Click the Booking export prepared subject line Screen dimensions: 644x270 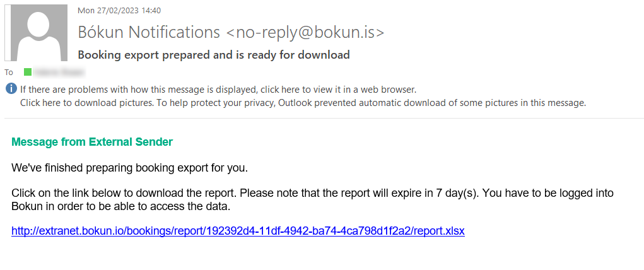point(214,55)
